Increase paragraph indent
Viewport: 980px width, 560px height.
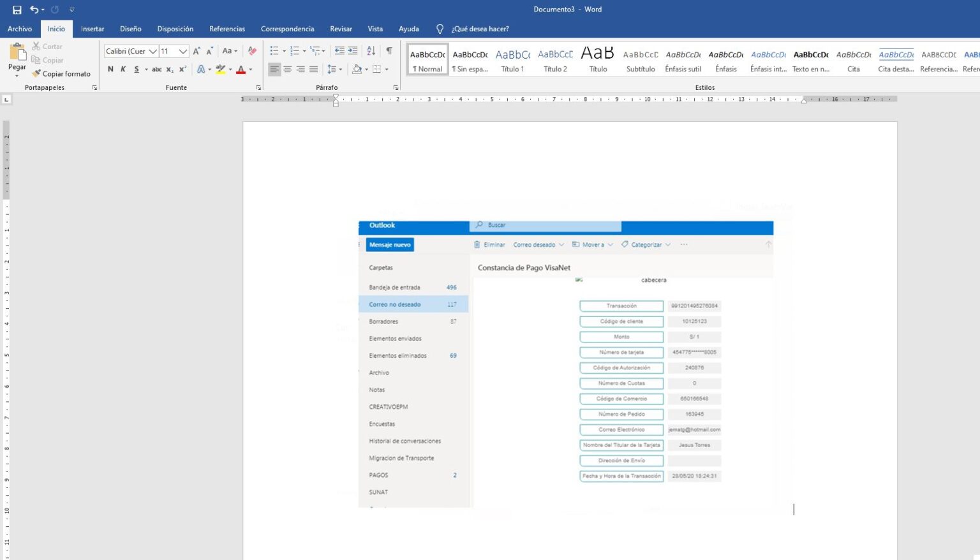[x=352, y=51]
